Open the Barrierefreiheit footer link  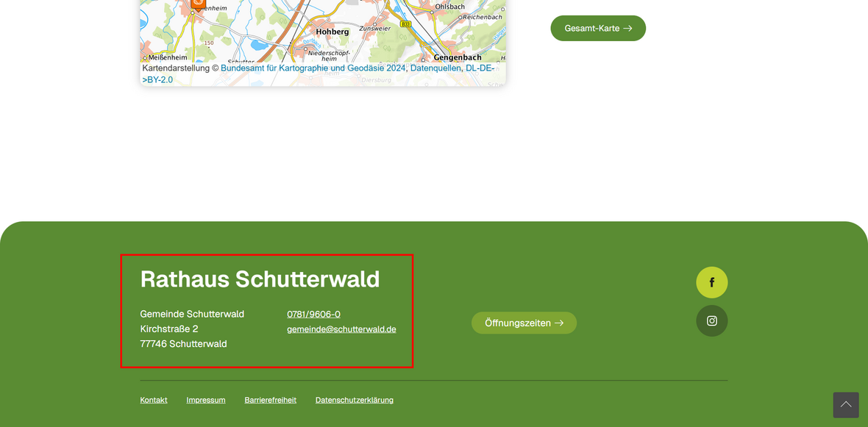[270, 401]
